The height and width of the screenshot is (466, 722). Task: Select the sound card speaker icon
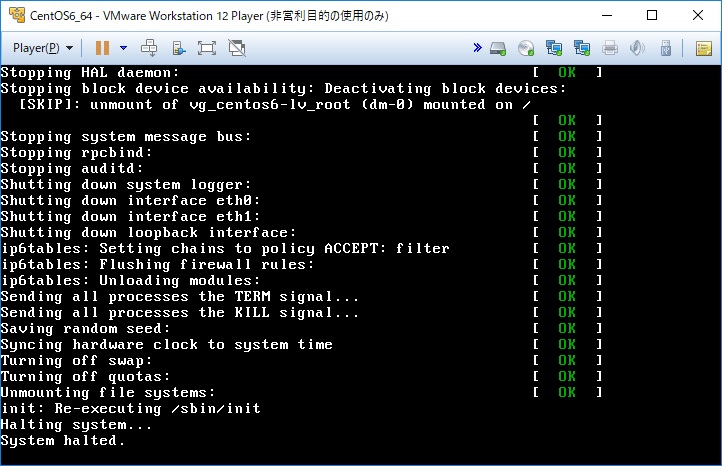[637, 48]
